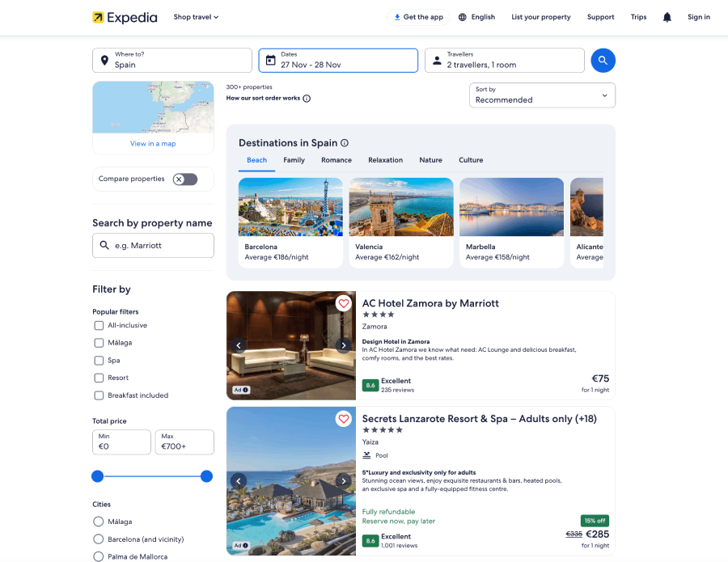728x562 pixels.
Task: Open the Dates picker field
Action: pos(338,61)
